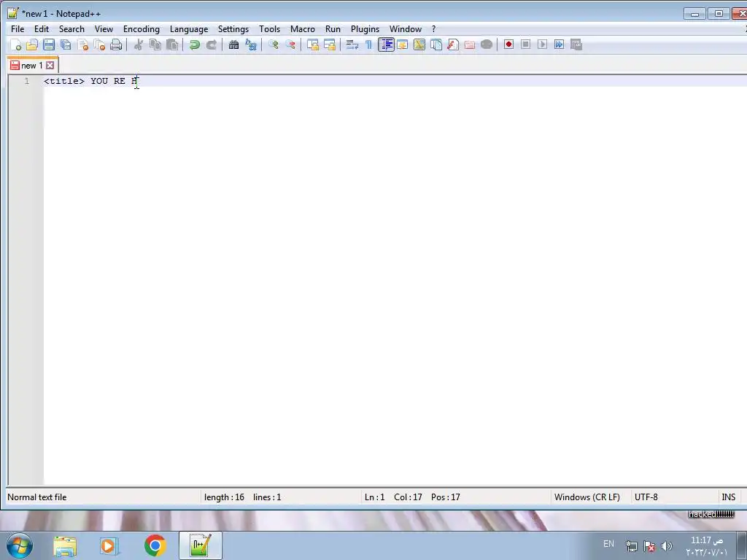Click the Close All toolbar icon
Viewport: 747px width, 560px height.
[99, 44]
